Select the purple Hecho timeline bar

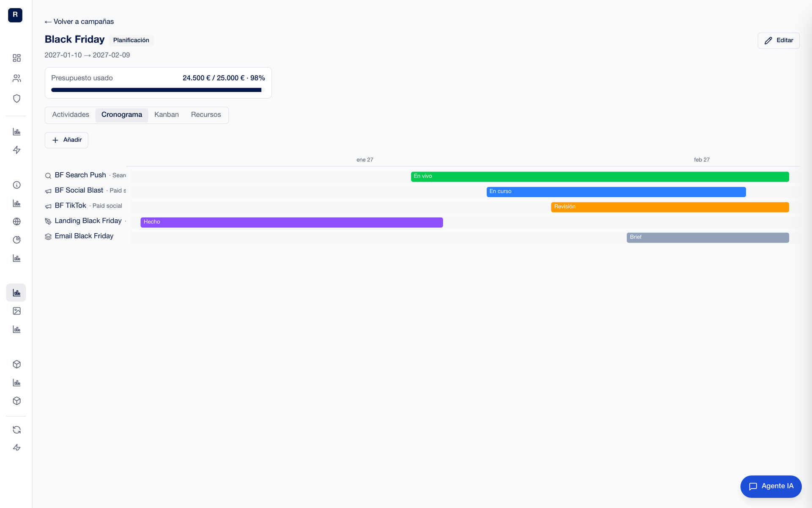292,222
